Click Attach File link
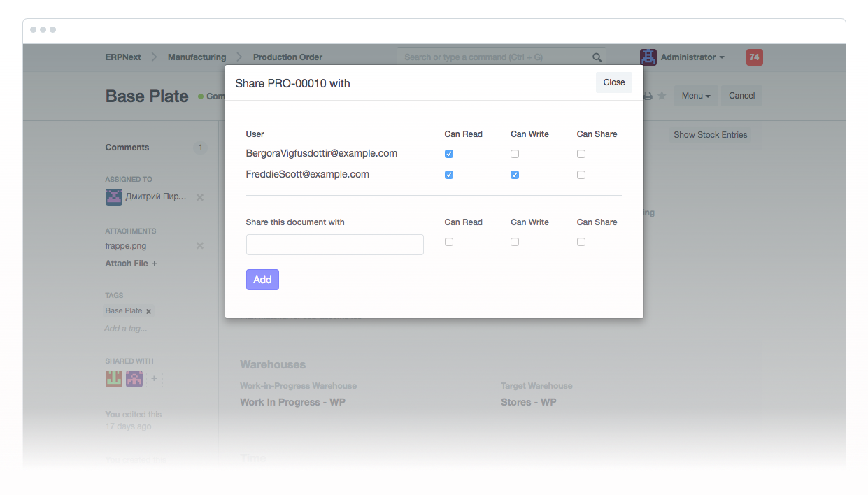Screen dimensions: 868x495 pyautogui.click(x=131, y=264)
